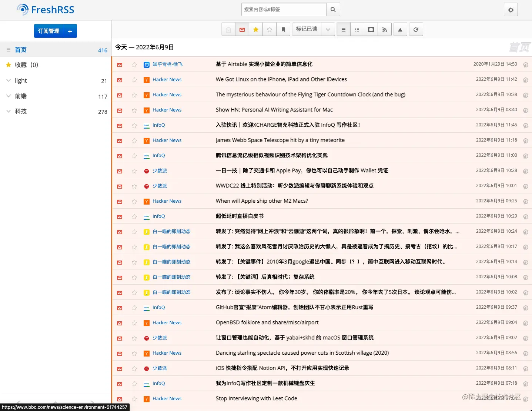This screenshot has height=411, width=532.
Task: Star the 'Show HN: Personal AI Writing Assistant' article
Action: pyautogui.click(x=134, y=110)
